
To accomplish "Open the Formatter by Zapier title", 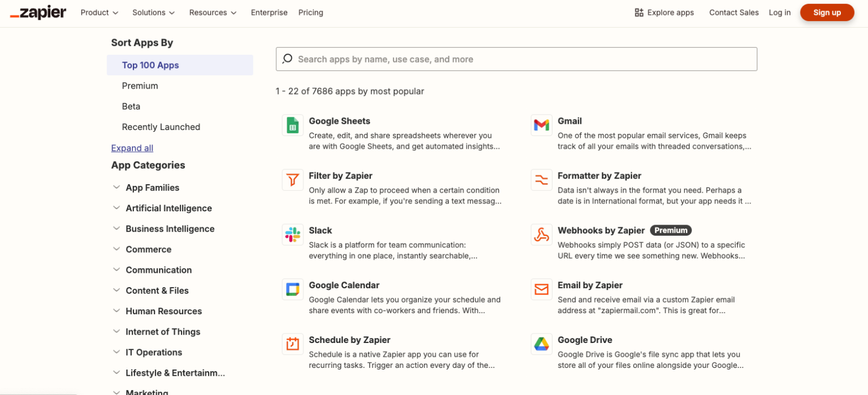I will [x=600, y=176].
